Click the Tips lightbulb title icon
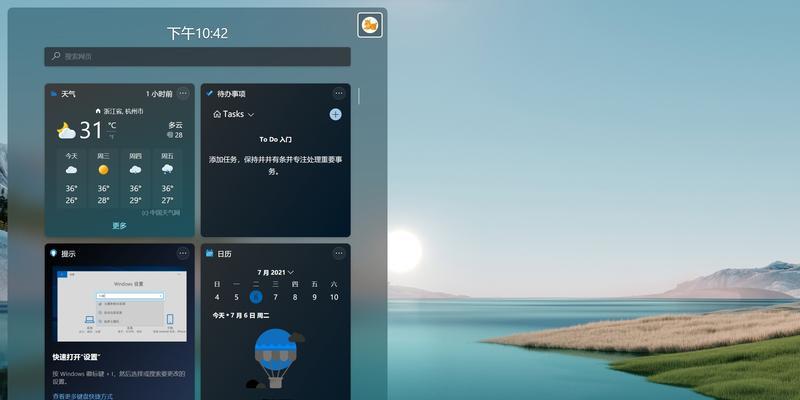This screenshot has height=400, width=800. [53, 253]
